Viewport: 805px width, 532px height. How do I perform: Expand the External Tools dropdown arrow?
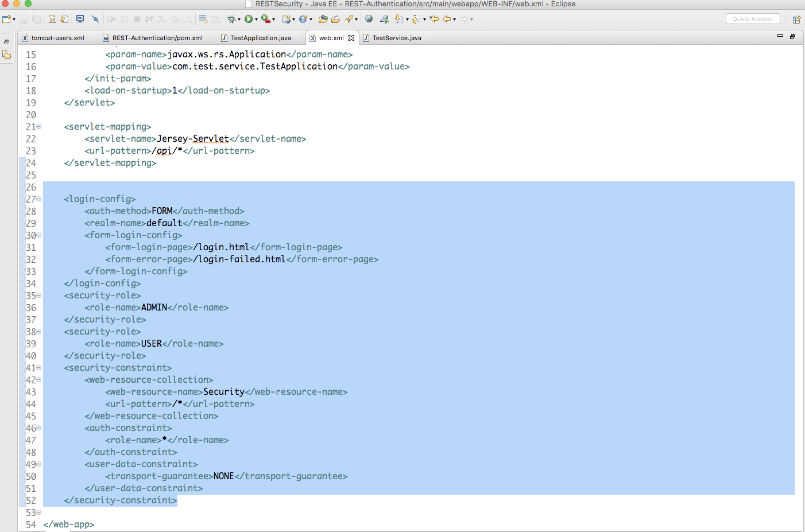click(273, 20)
